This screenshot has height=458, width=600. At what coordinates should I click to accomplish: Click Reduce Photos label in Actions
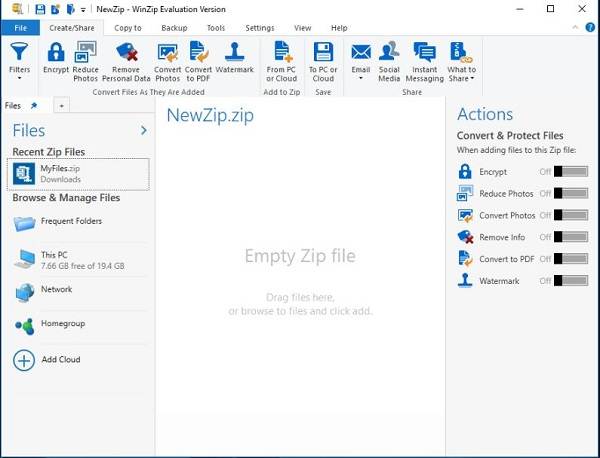506,194
